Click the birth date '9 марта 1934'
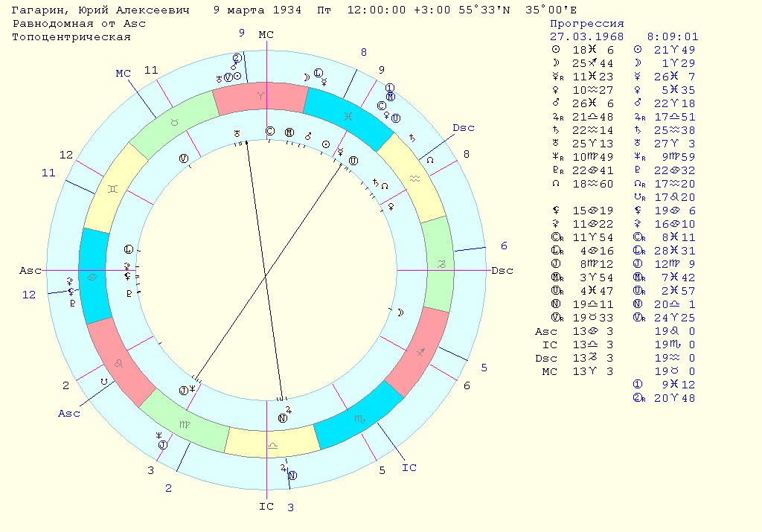 [x=257, y=10]
